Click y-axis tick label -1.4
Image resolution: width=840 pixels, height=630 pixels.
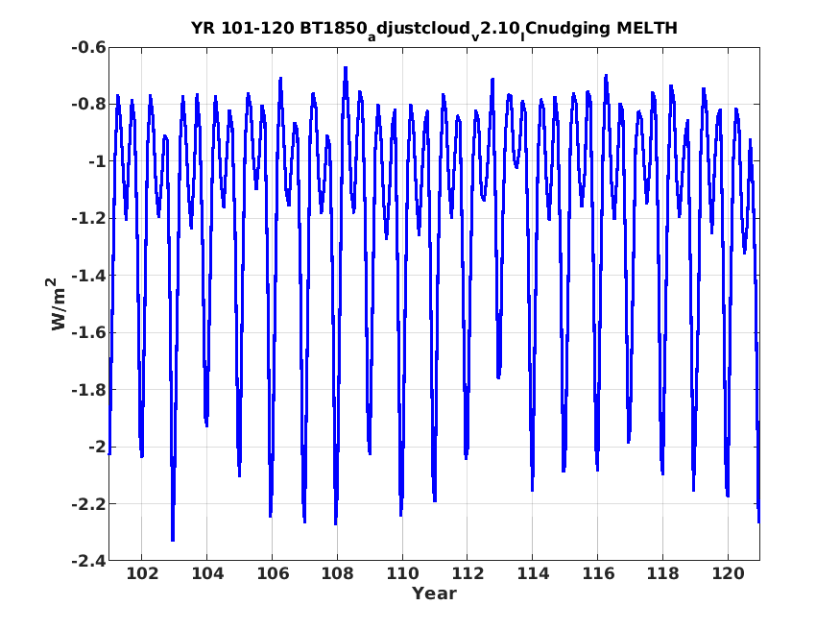click(x=88, y=276)
